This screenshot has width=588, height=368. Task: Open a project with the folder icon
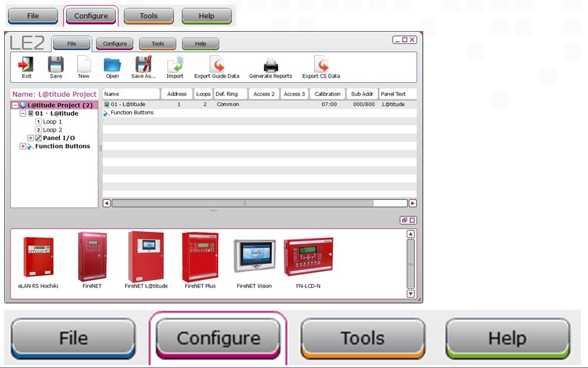(112, 65)
